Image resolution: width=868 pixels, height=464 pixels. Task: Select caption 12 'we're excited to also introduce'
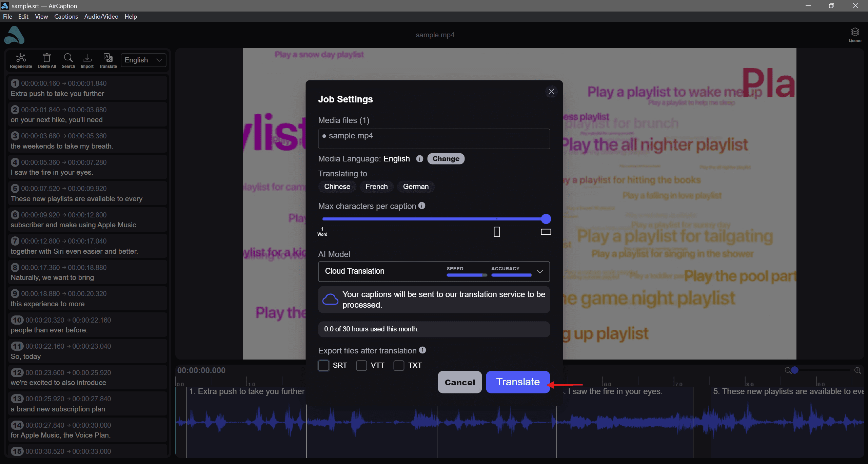click(x=87, y=378)
